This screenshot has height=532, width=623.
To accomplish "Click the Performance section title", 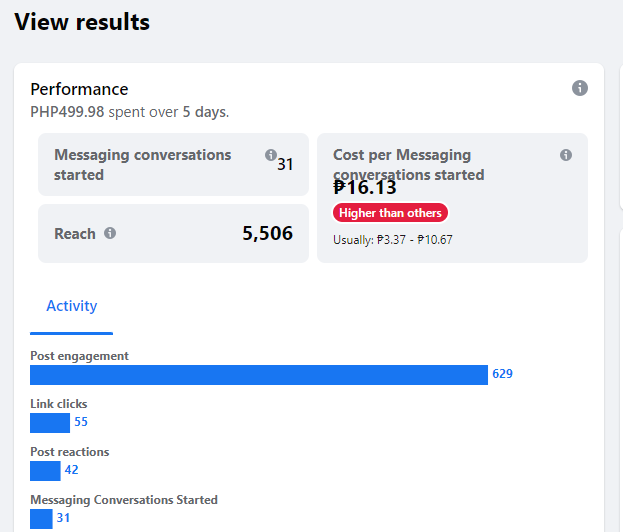I will tap(79, 89).
